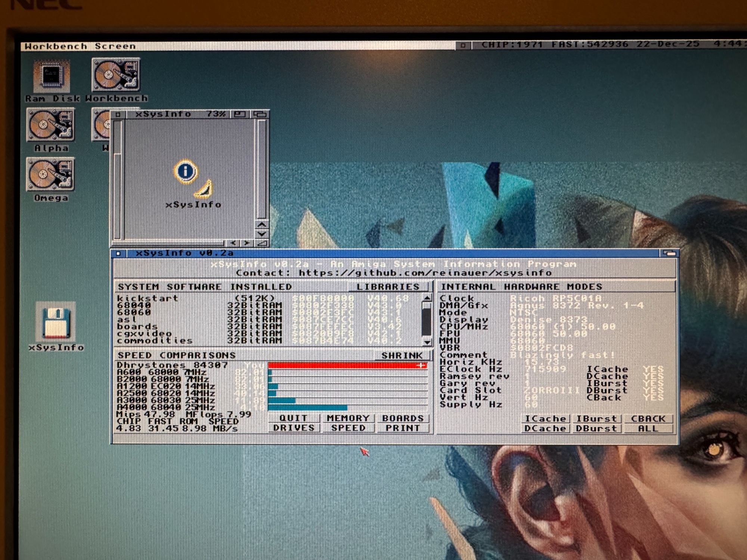Select the Alpha drive icon
Viewport: 747px width, 560px height.
coord(51,125)
